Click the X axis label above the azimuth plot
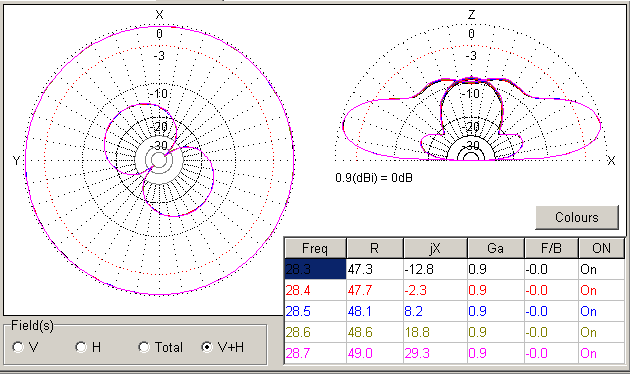 coord(160,15)
